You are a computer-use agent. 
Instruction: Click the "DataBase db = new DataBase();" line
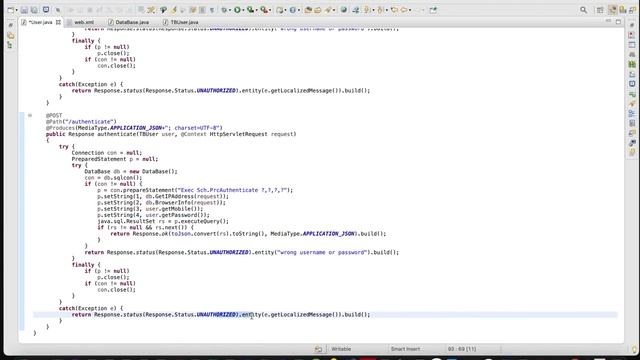point(131,171)
